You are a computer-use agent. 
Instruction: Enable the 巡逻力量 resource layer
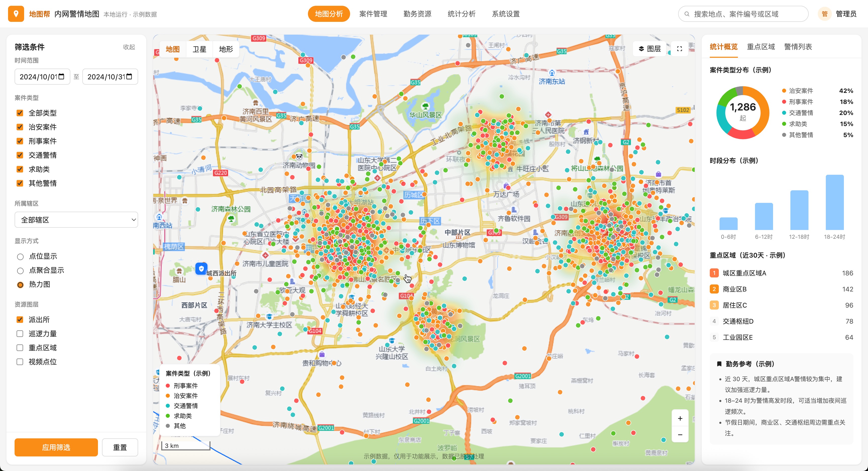coord(20,333)
